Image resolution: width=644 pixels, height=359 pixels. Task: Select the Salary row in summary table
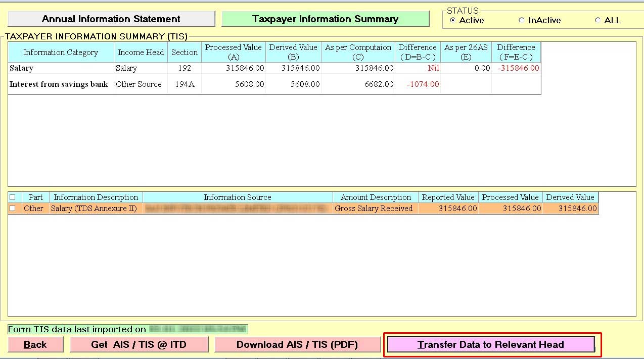point(61,68)
